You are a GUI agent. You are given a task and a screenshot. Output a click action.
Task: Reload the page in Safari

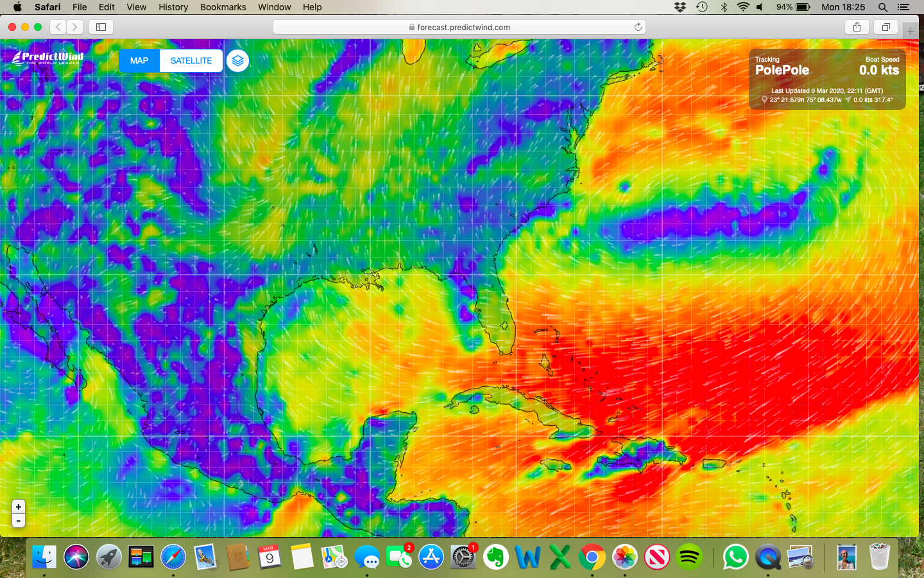tap(638, 27)
